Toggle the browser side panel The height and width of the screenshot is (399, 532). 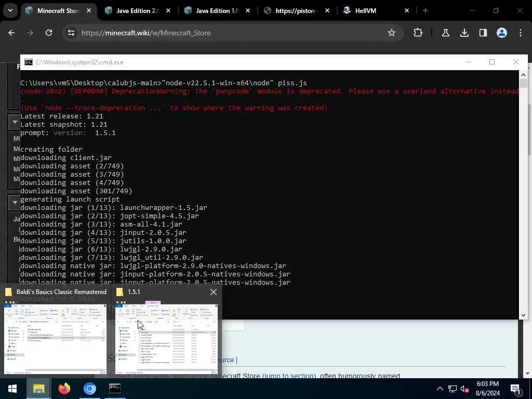click(x=483, y=33)
